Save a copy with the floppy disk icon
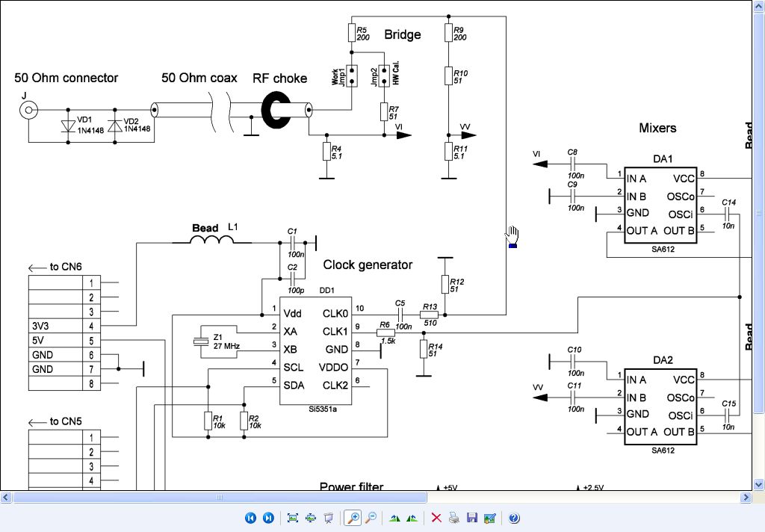This screenshot has height=532, width=765. [x=471, y=518]
